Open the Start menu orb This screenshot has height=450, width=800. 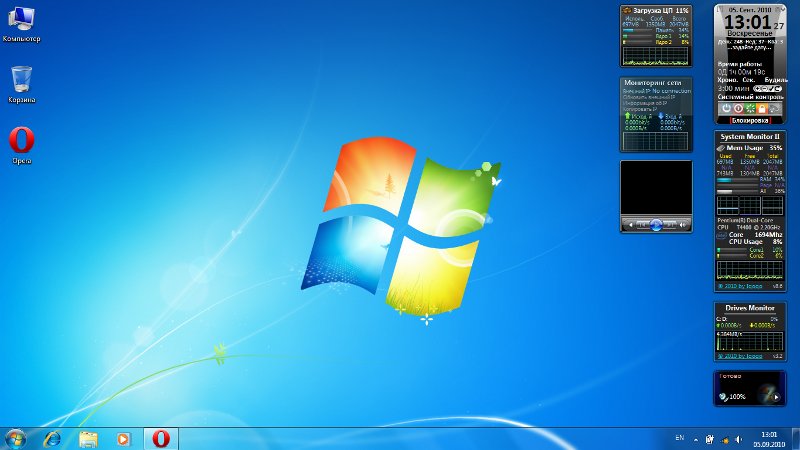tap(15, 439)
